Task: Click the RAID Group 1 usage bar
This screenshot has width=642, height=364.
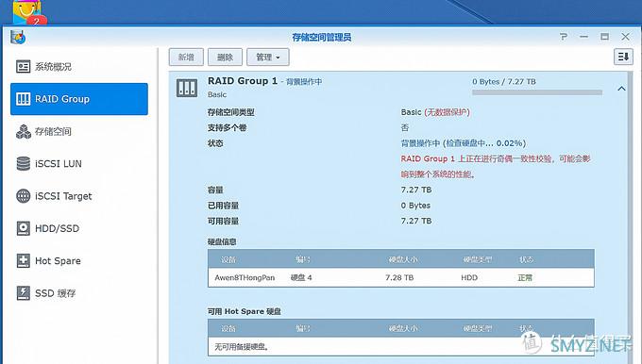Action: click(537, 92)
